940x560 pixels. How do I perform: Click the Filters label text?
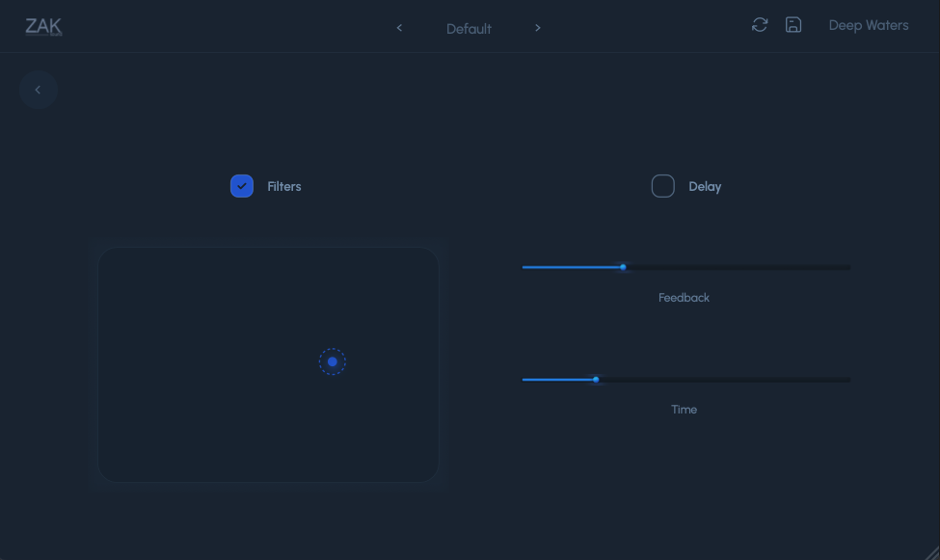(284, 187)
